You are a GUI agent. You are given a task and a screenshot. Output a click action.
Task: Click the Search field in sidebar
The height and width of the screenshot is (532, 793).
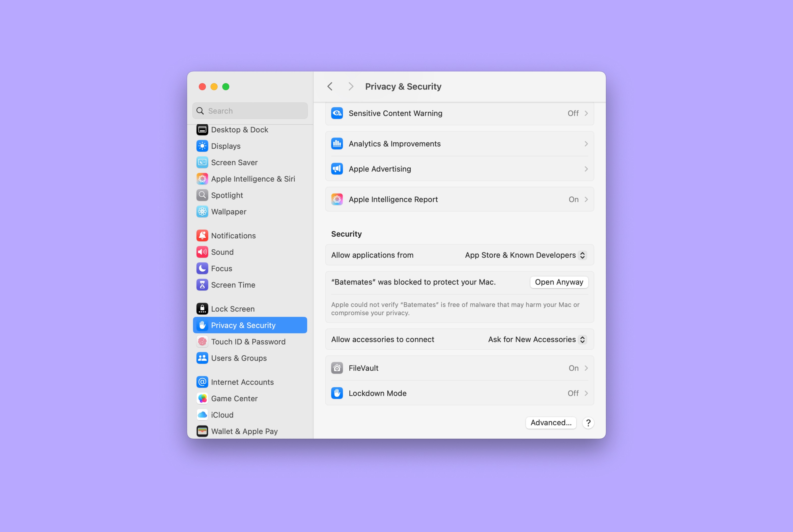pyautogui.click(x=250, y=111)
